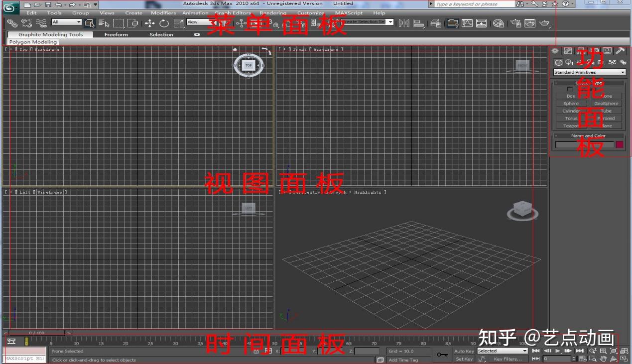Select the Bind to Space Warp tool

click(41, 23)
